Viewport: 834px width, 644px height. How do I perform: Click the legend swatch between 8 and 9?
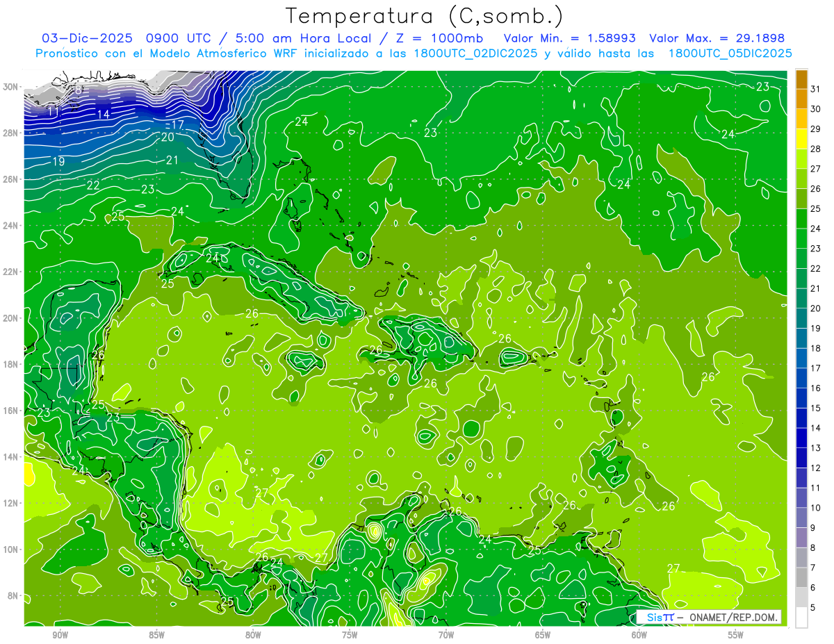[801, 538]
